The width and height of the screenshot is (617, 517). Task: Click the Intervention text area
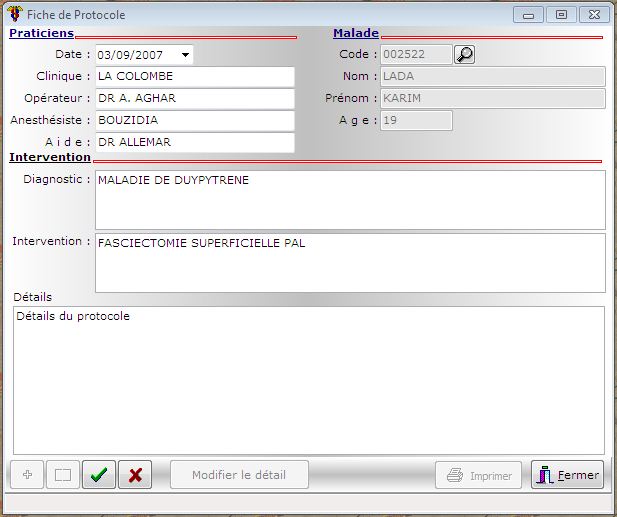pos(350,263)
